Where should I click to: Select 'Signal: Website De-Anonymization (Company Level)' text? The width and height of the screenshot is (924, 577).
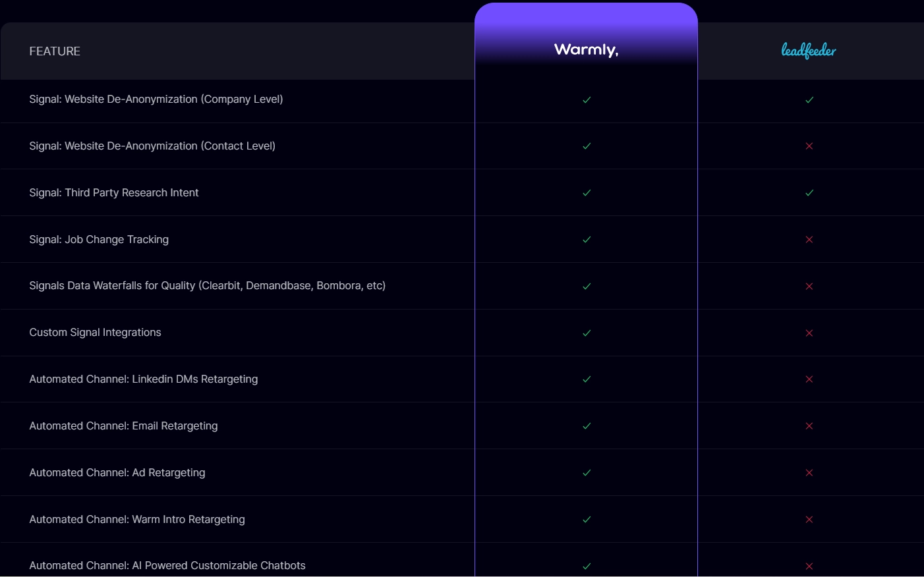(x=156, y=99)
